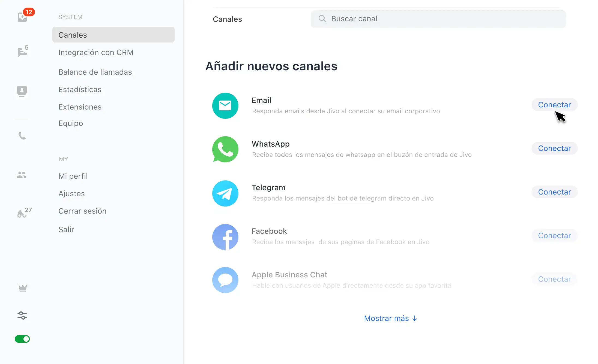Open the inbox icon with 12 badge

[x=23, y=17]
